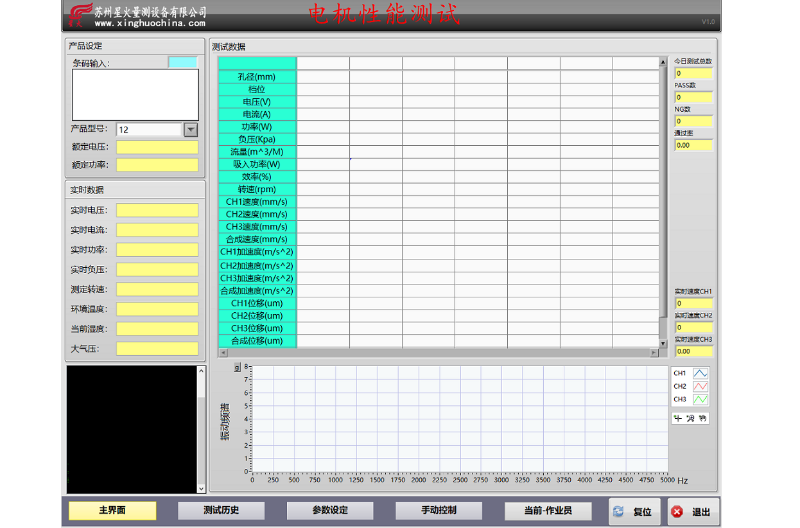Image resolution: width=800 pixels, height=528 pixels.
Task: Select the 功率(W) row header
Action: click(257, 127)
